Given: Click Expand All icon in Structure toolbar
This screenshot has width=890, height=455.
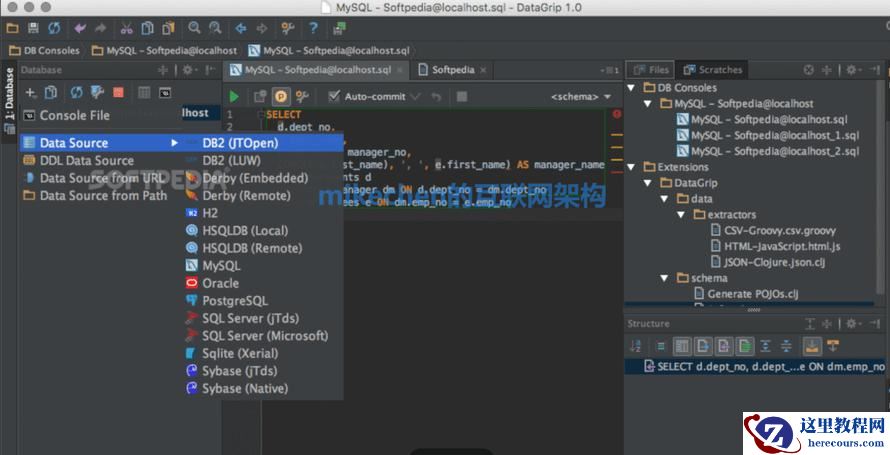Looking at the screenshot, I should [x=765, y=346].
